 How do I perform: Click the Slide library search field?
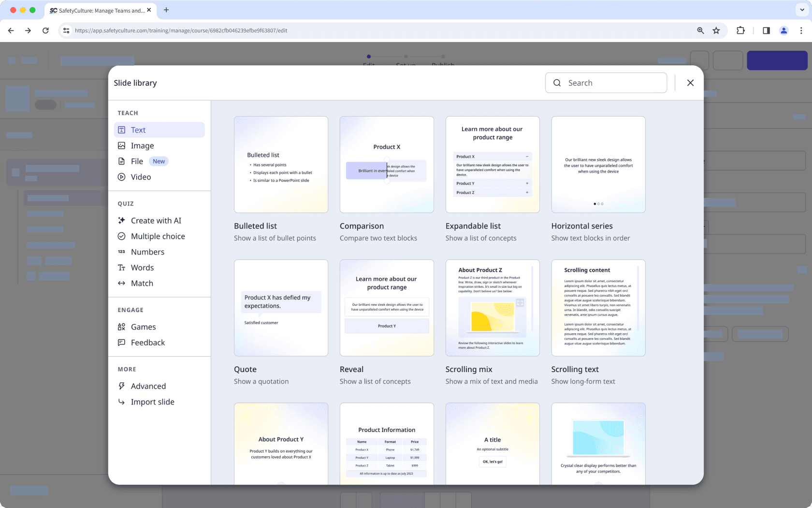[x=606, y=83]
